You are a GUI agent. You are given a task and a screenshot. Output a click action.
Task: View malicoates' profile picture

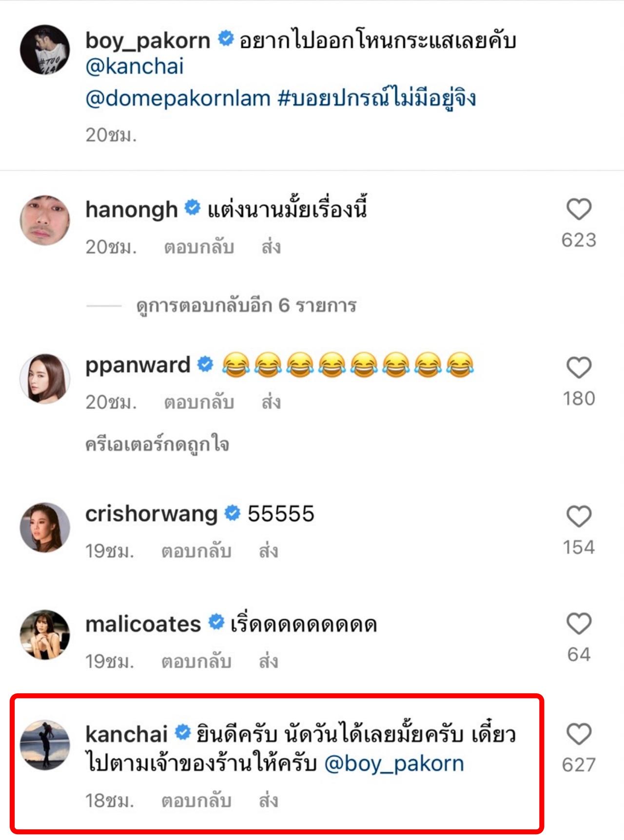click(45, 635)
